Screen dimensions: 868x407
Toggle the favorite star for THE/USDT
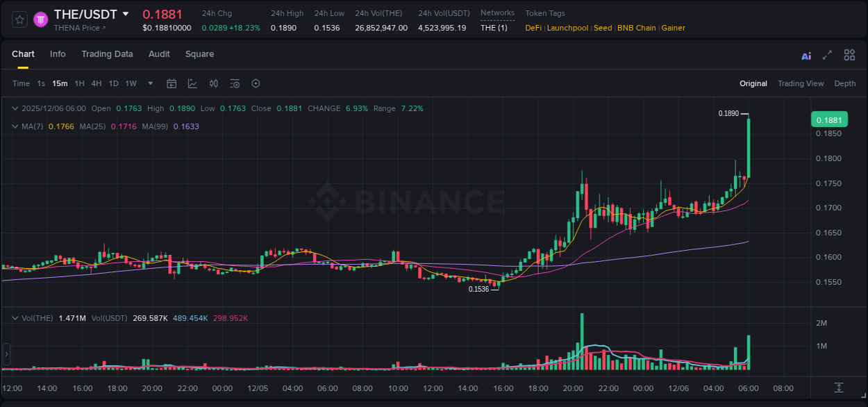[x=18, y=19]
